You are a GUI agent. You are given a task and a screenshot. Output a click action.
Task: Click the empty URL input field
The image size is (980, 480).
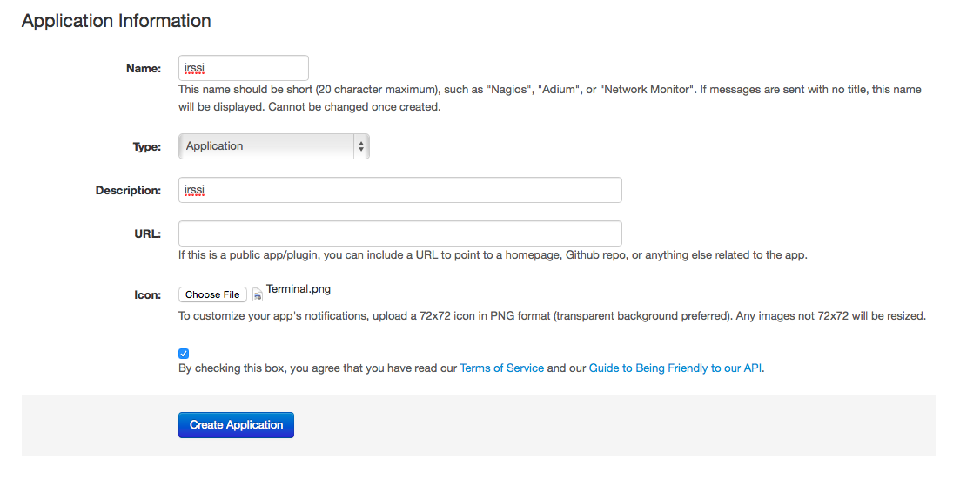pyautogui.click(x=400, y=233)
